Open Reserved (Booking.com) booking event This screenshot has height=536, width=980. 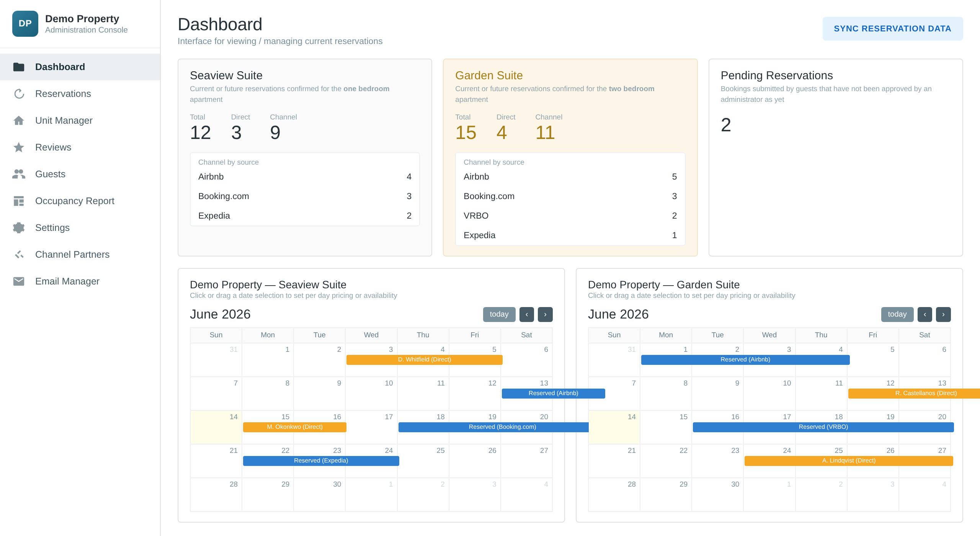(493, 427)
